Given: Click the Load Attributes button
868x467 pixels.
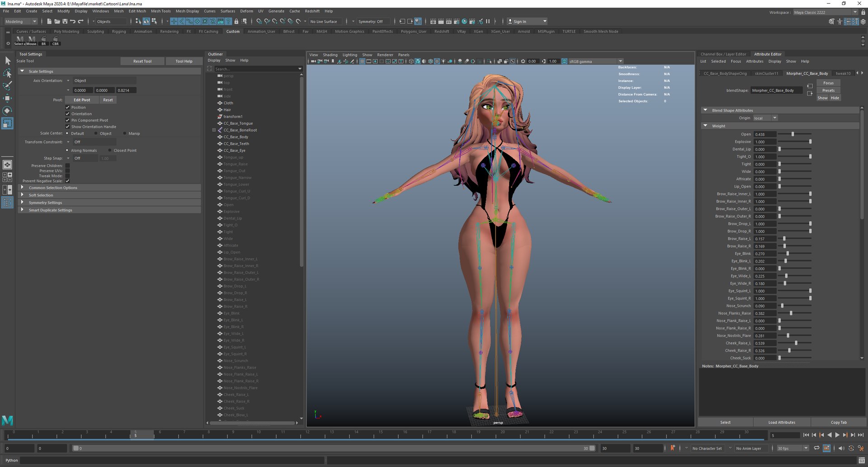Looking at the screenshot, I should pos(782,422).
